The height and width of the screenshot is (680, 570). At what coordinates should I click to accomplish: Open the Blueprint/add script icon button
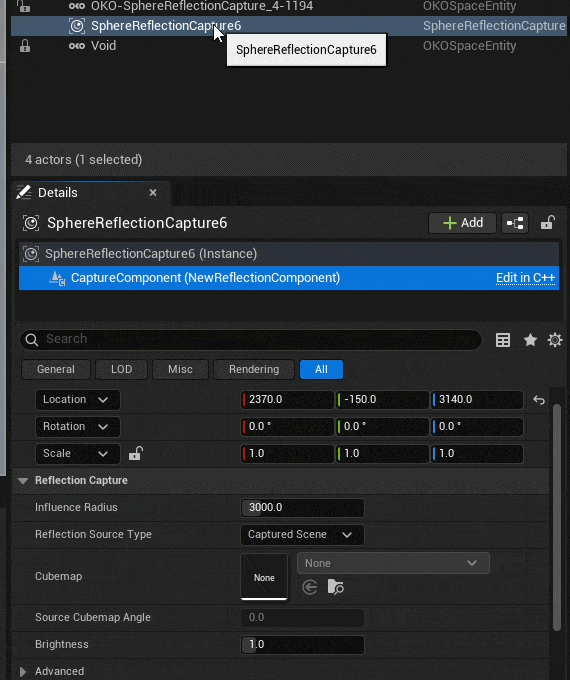tap(515, 223)
